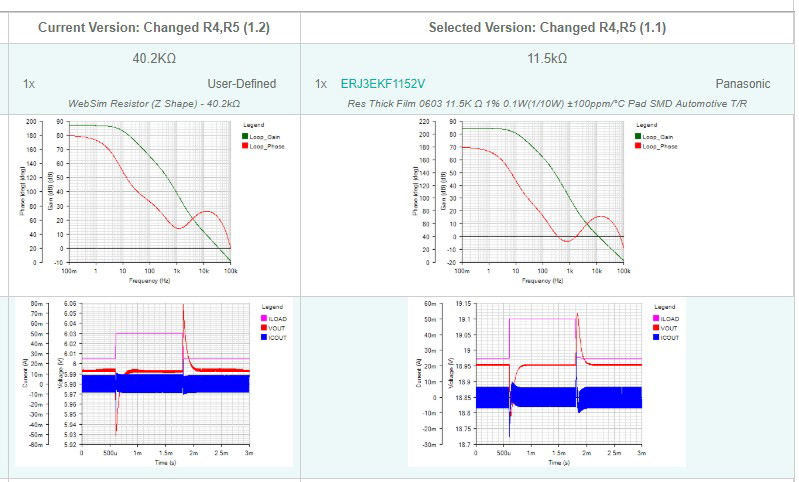
Task: Open the selected version transient plot with 19.15 axis
Action: [x=547, y=383]
